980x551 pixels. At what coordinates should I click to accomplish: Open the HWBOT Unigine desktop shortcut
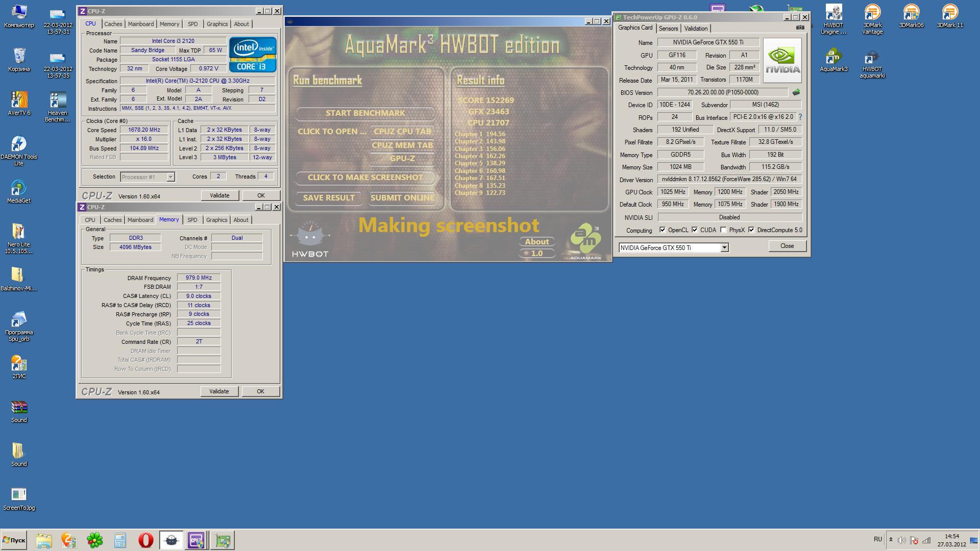pos(834,19)
